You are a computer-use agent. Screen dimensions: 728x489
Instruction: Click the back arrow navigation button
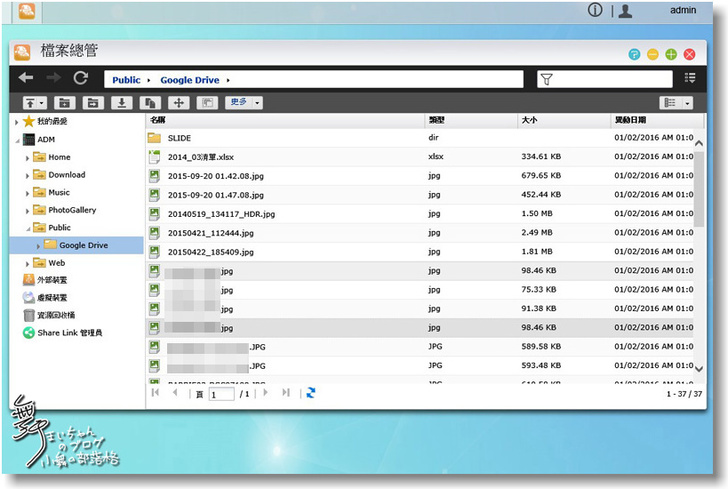pos(26,79)
